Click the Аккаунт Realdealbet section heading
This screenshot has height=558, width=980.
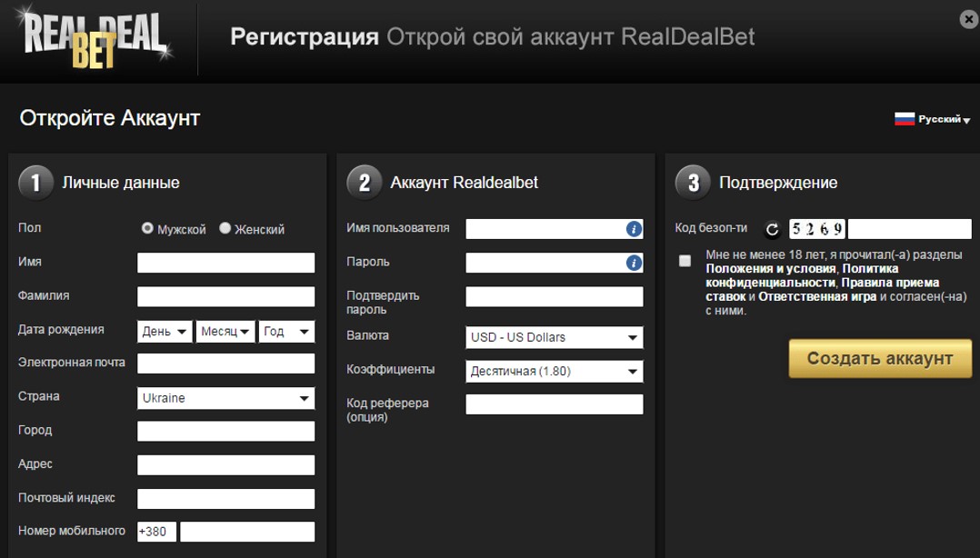465,183
